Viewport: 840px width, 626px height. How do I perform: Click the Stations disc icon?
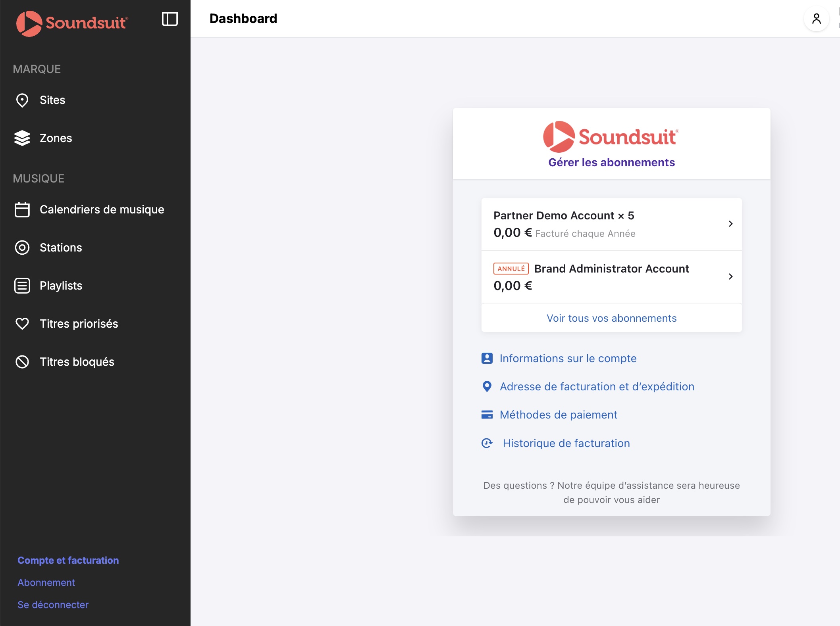click(x=22, y=248)
